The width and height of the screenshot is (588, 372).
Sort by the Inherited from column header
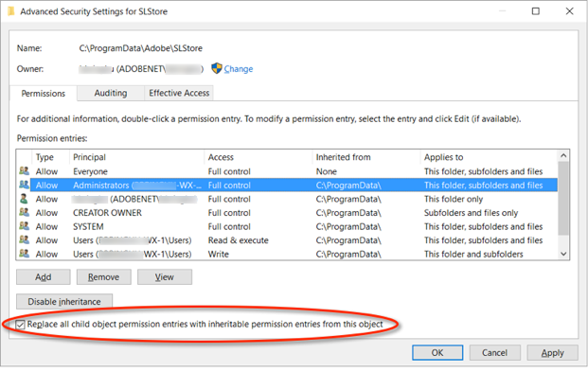pos(366,157)
